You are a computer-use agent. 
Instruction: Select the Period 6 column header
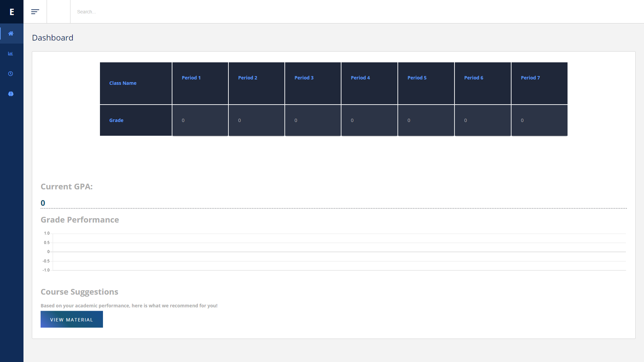[483, 83]
